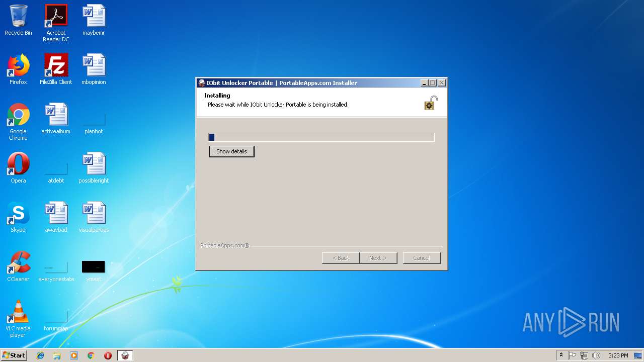Open the activealbum Word document
This screenshot has width=644, height=362.
point(56,119)
